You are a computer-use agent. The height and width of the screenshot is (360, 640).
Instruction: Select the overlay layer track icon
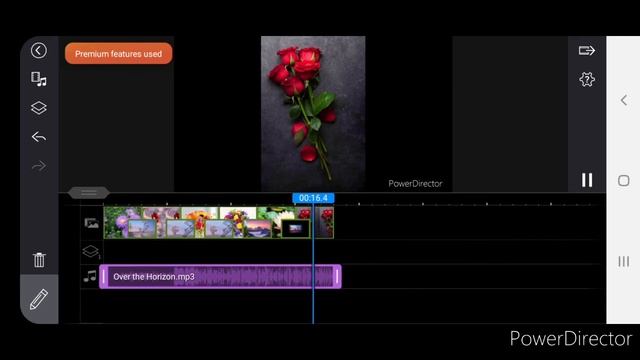click(x=91, y=251)
